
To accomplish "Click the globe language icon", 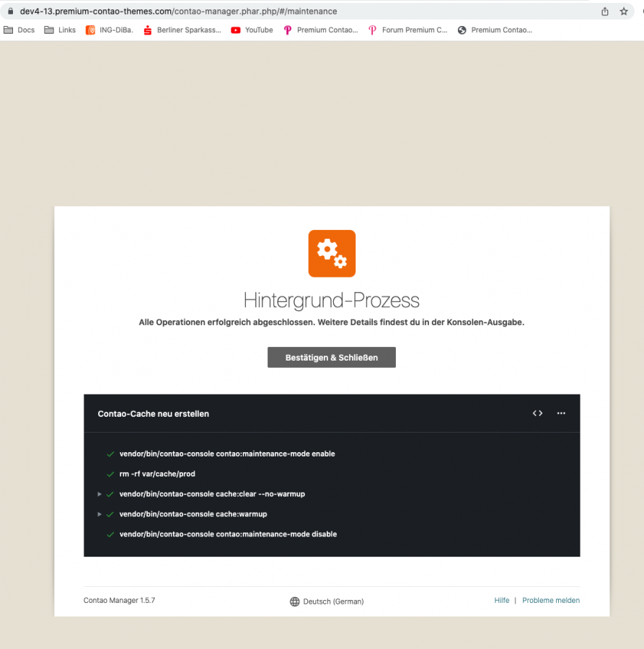I will (x=295, y=601).
